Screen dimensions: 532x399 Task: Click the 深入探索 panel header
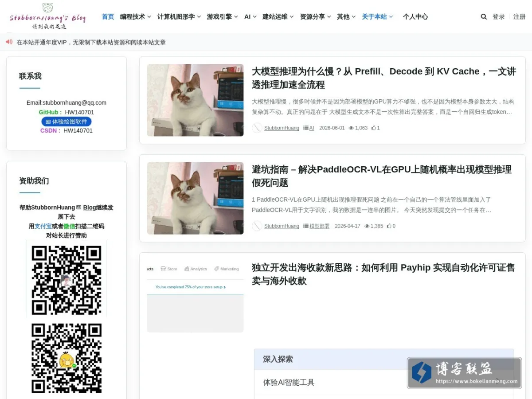tap(384, 359)
